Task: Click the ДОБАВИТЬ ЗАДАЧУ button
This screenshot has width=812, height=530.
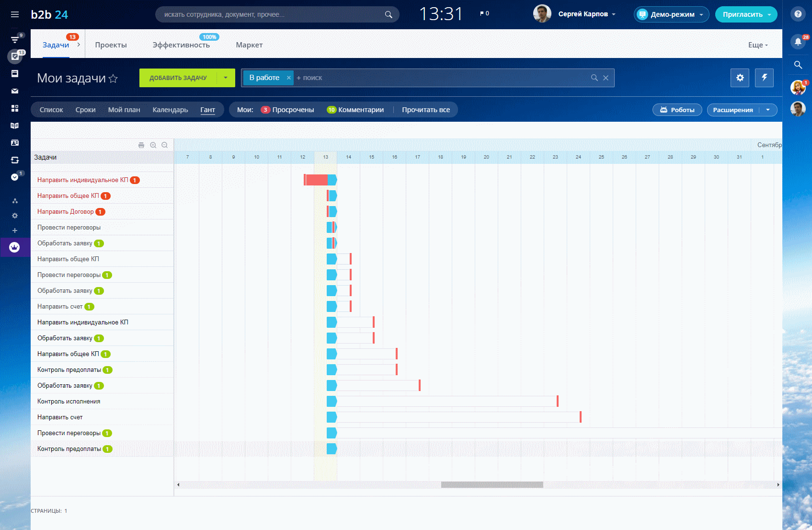Action: [x=178, y=78]
